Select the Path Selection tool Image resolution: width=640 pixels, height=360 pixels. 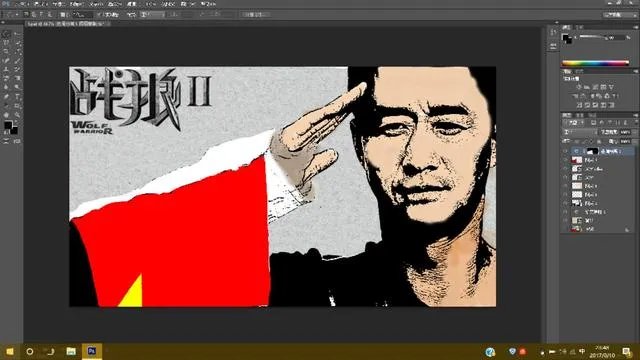(x=6, y=105)
